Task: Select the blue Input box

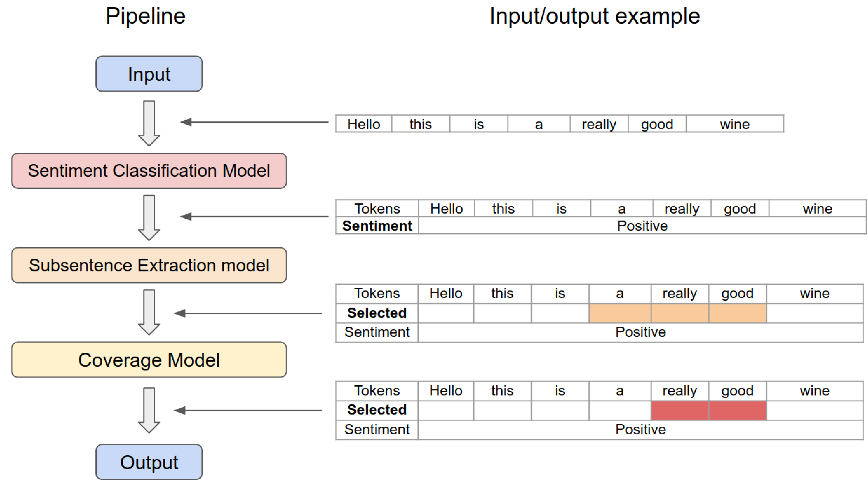Action: (x=149, y=74)
